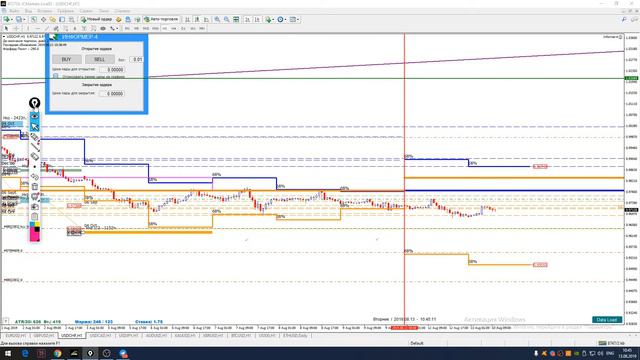
Task: Select the Fibonacci retracement tool
Action: click(65, 29)
